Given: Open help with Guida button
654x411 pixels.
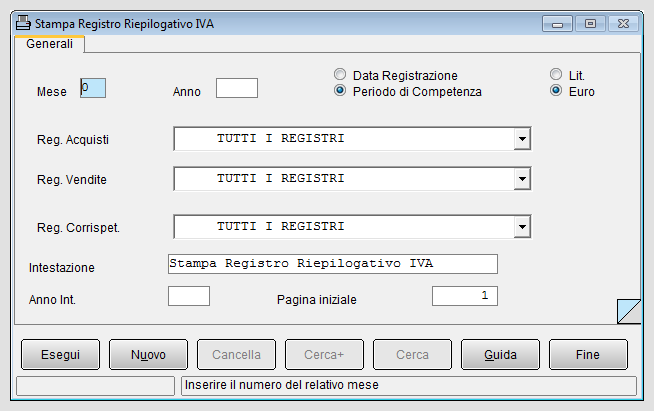Looking at the screenshot, I should pos(501,355).
